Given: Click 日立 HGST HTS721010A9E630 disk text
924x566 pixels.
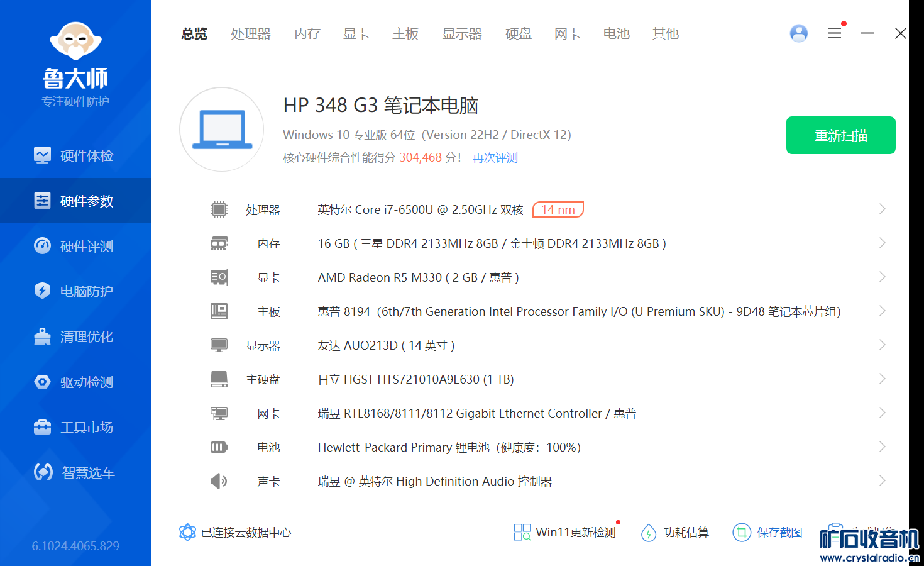Looking at the screenshot, I should 416,379.
